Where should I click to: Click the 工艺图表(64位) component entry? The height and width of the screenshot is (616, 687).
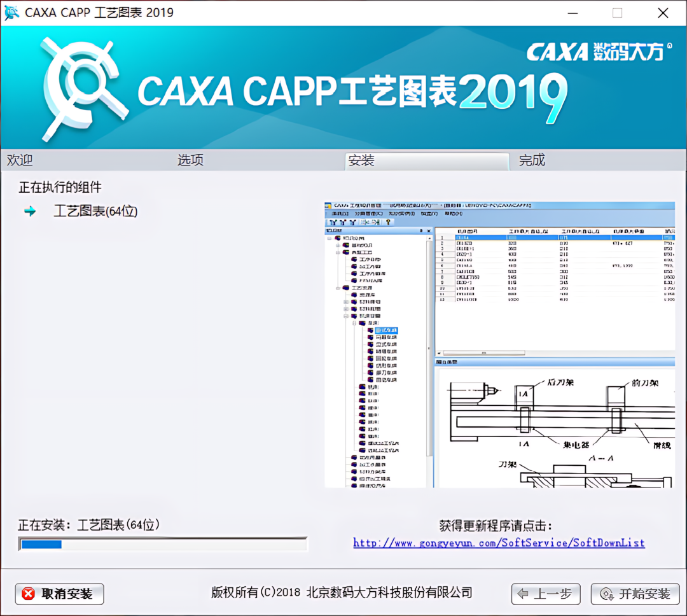[95, 211]
